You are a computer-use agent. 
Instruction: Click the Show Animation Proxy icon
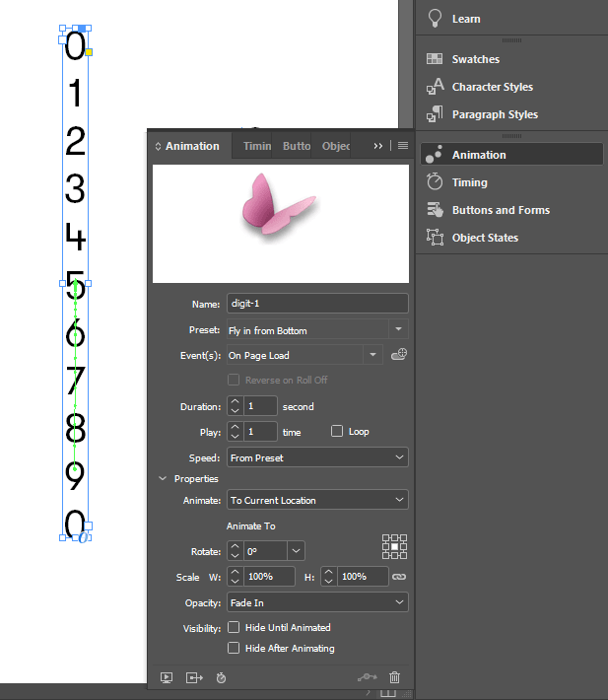(193, 677)
